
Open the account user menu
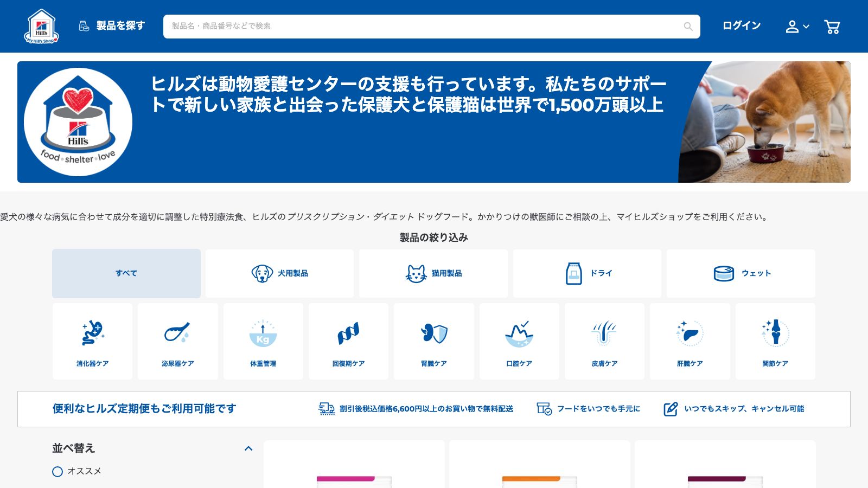click(797, 27)
